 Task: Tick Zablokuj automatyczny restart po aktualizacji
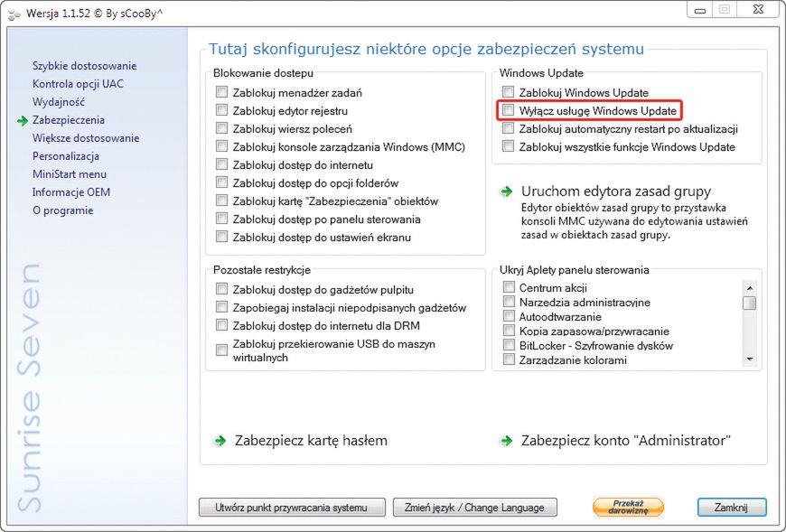509,128
